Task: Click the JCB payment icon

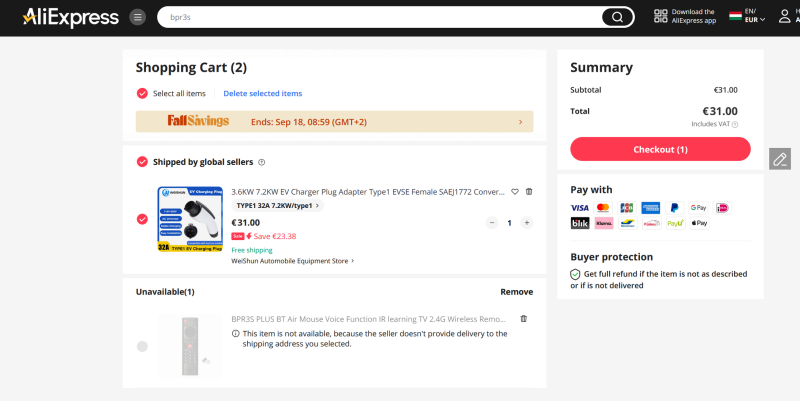Action: (x=627, y=208)
